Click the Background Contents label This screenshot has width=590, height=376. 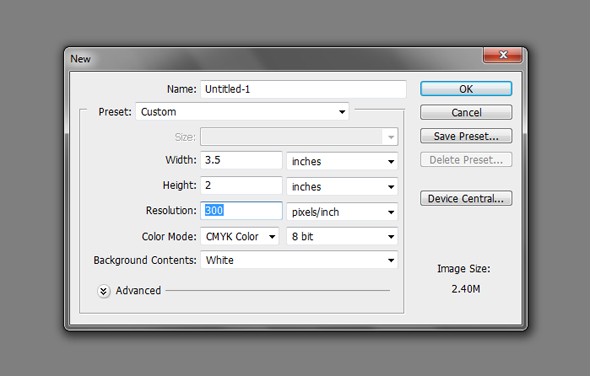[145, 260]
